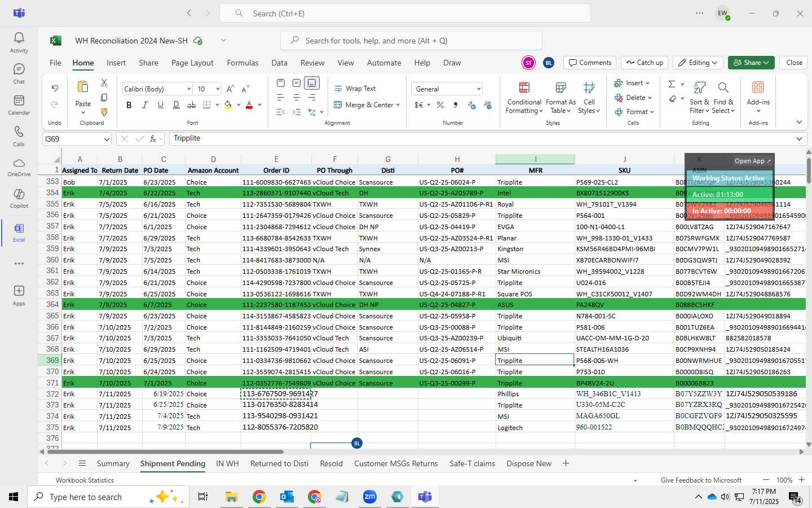Viewport: 812px width, 508px height.
Task: Click the Catch up button
Action: click(x=645, y=63)
